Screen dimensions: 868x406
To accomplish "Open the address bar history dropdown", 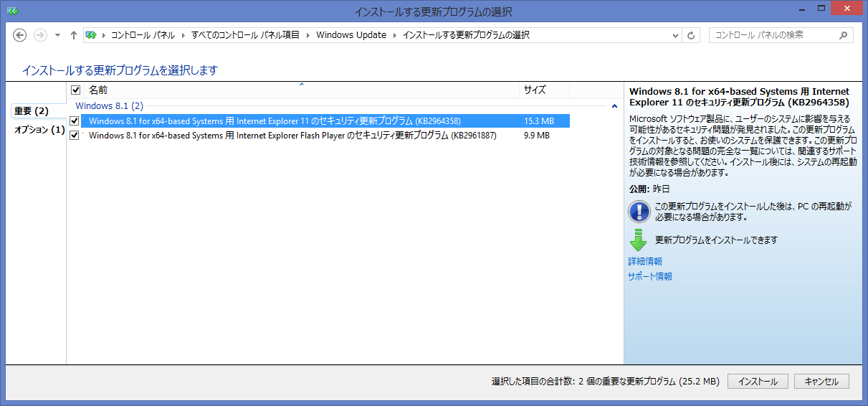I will 677,35.
